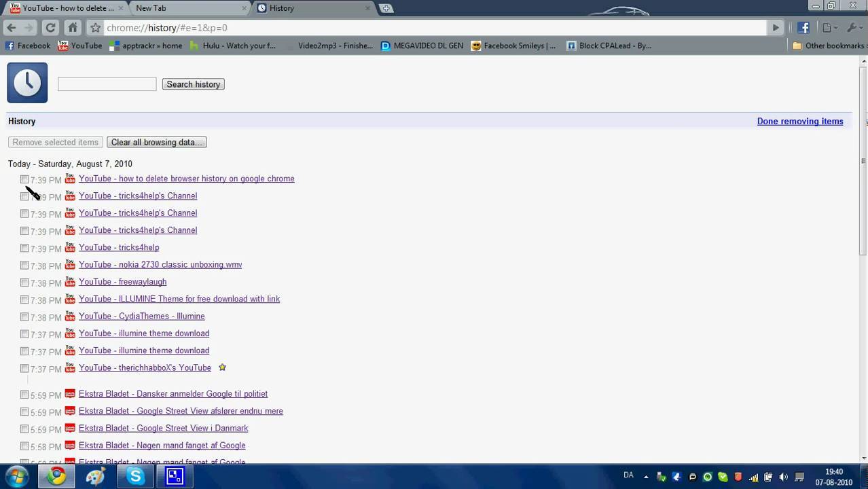The height and width of the screenshot is (489, 868).
Task: Check the Ekstra Bladet Danskere entry checkbox
Action: point(24,394)
